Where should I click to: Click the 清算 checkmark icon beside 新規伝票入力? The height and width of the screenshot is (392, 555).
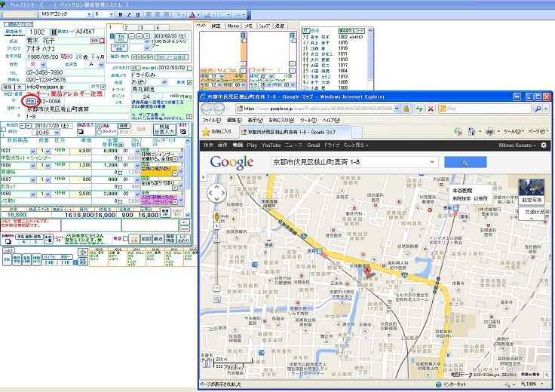pyautogui.click(x=182, y=132)
